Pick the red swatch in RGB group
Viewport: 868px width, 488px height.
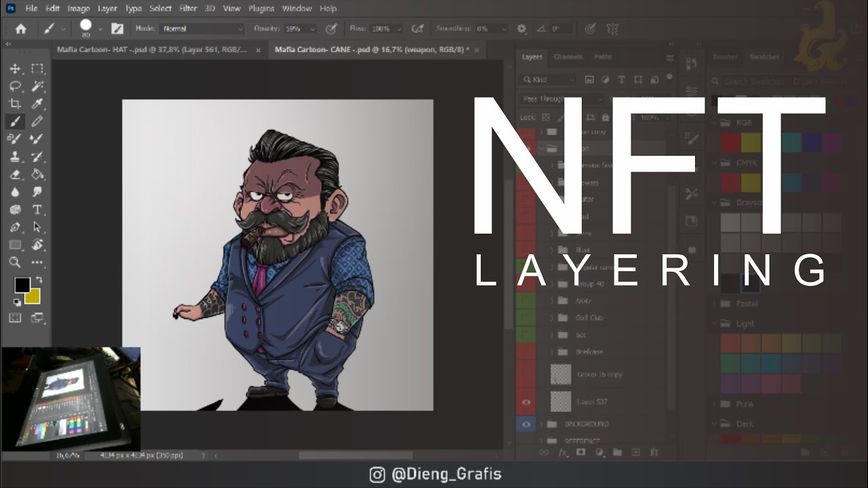point(730,142)
